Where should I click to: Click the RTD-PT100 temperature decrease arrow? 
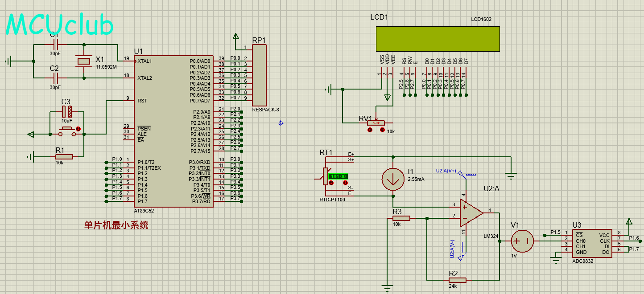(331, 183)
